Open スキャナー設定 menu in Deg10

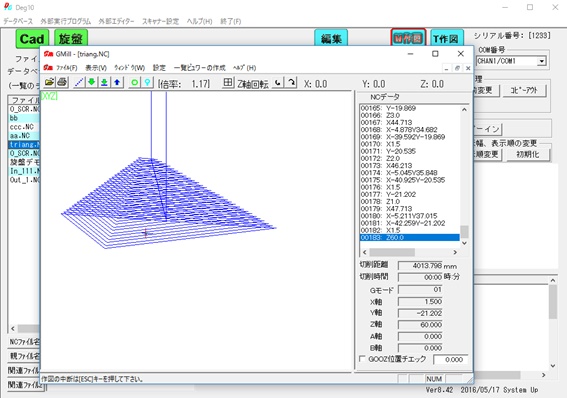160,21
